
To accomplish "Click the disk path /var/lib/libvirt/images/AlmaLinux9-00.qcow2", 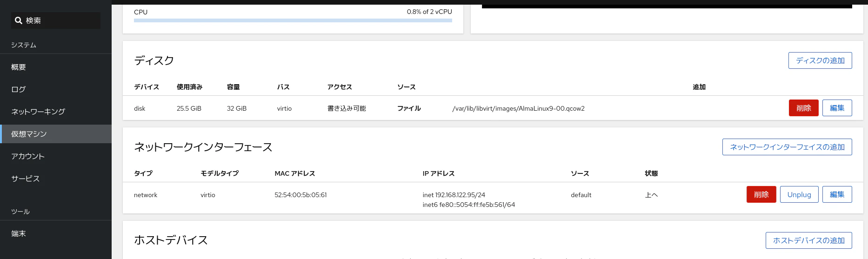I will click(518, 108).
